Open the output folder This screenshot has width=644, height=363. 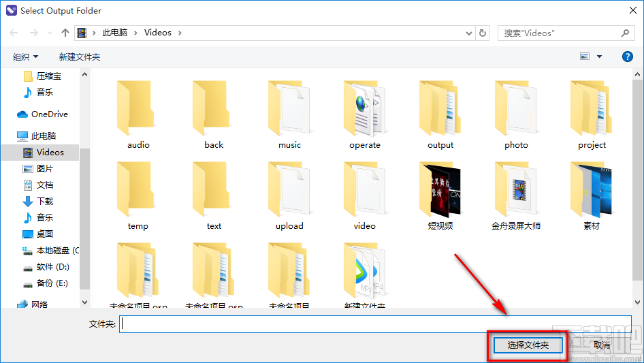click(440, 115)
